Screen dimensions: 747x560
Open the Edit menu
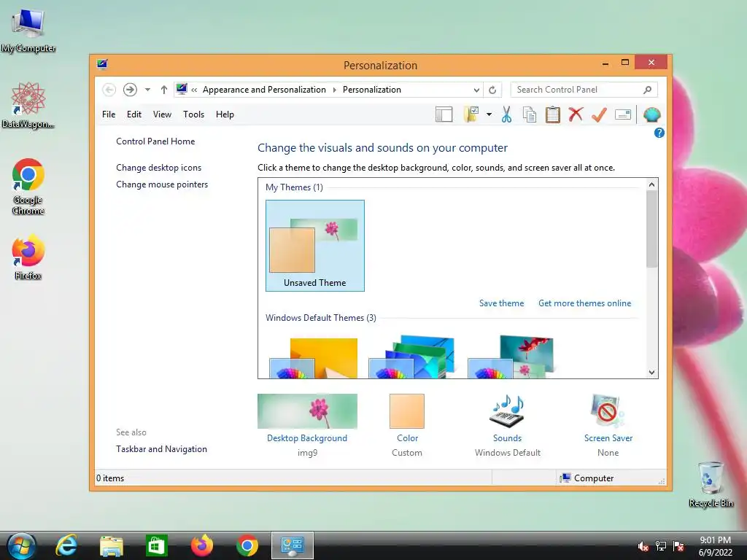134,114
